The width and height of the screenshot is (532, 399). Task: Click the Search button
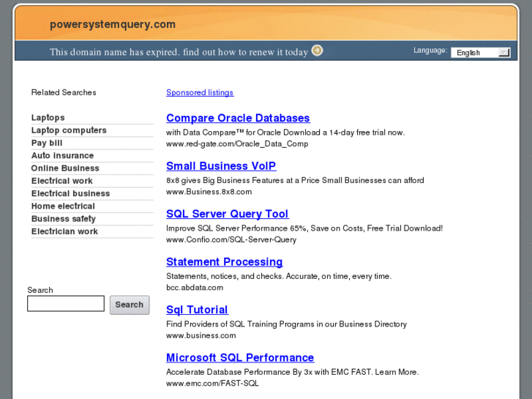pyautogui.click(x=130, y=305)
